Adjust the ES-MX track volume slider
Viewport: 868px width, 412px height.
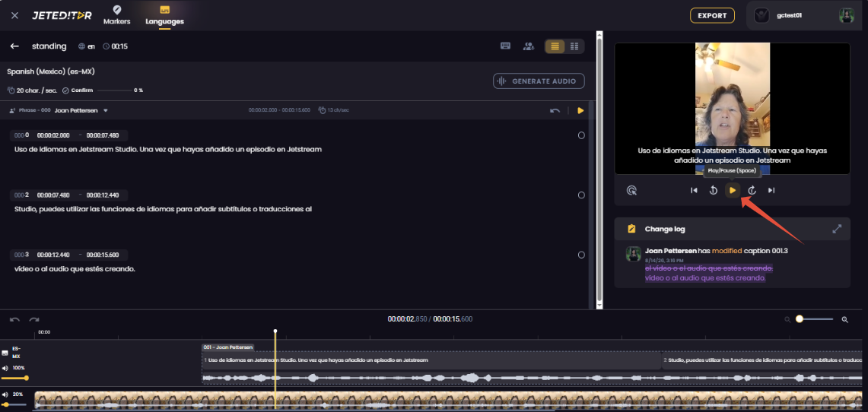14,379
